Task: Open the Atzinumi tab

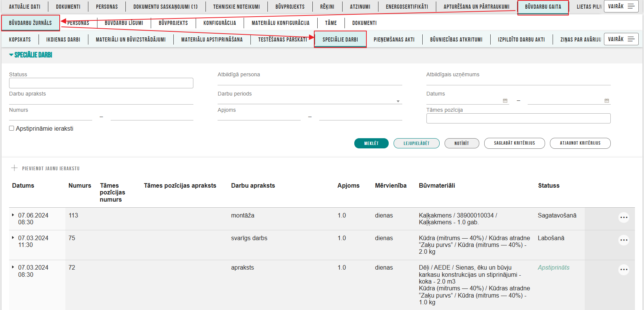Action: click(x=360, y=7)
